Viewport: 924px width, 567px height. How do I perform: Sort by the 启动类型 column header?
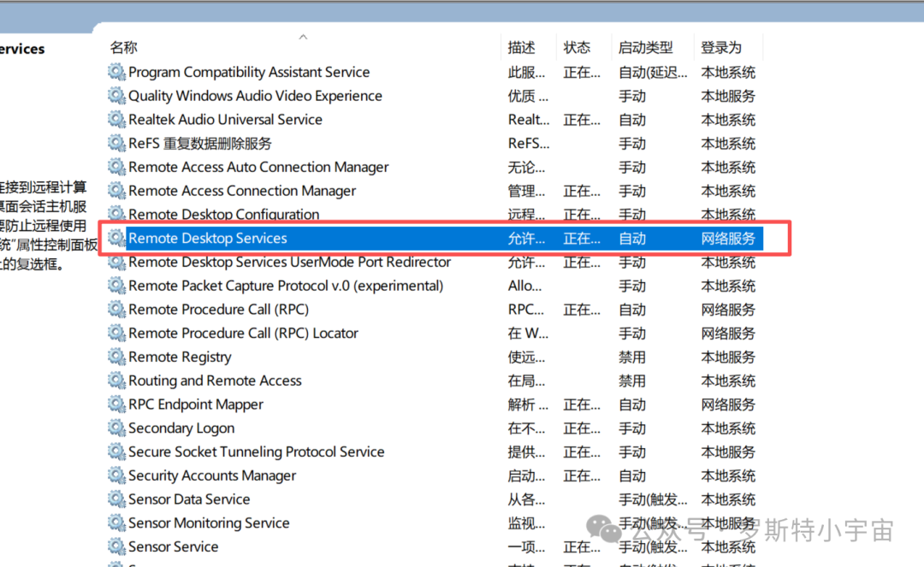pyautogui.click(x=645, y=48)
